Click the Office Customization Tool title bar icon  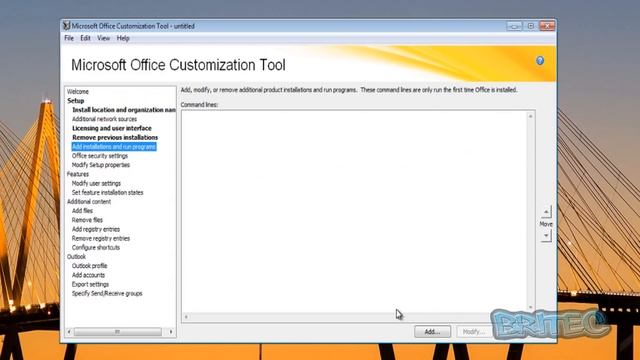(67, 26)
